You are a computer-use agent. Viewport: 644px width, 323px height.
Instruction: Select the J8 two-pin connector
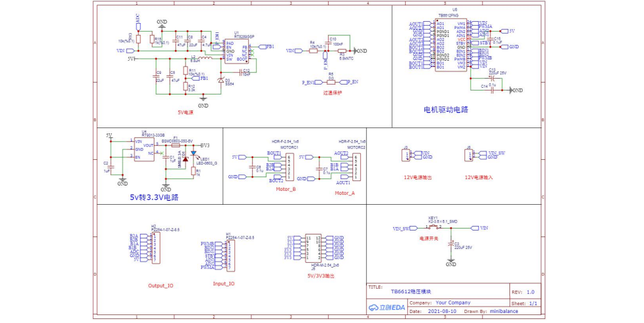pos(468,155)
